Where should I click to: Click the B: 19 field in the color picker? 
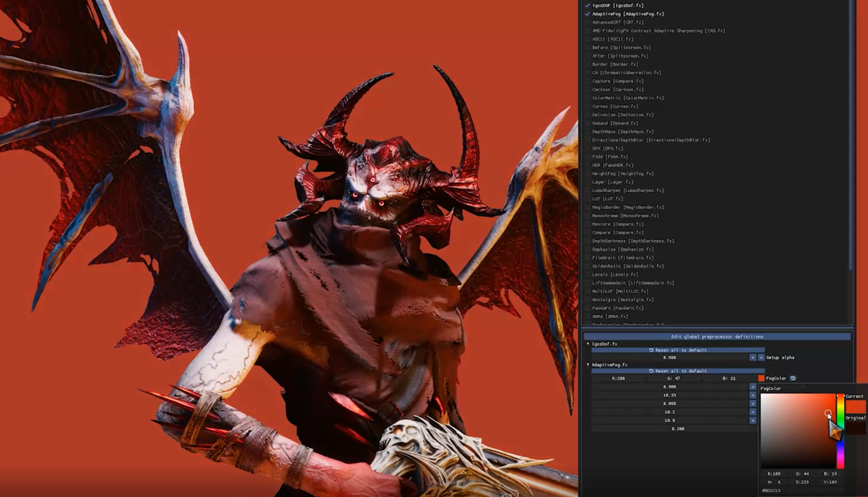click(831, 474)
